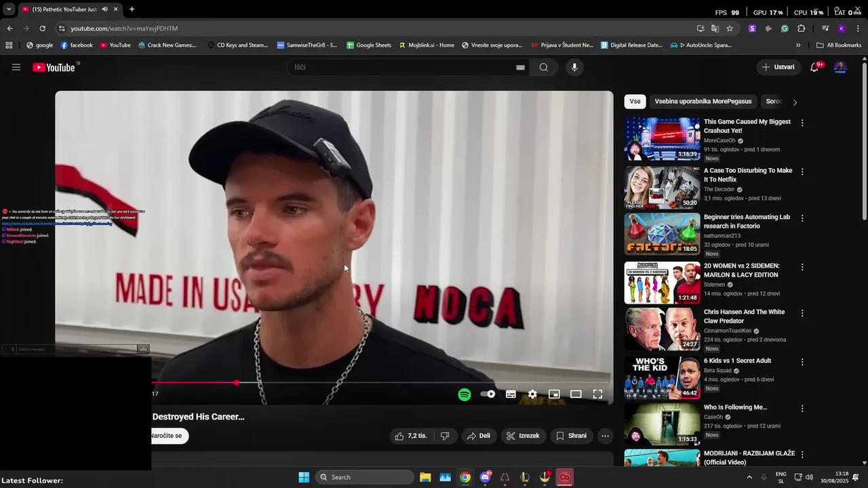Screen dimensions: 868x488
Task: Open thumbnail of This Game Caused My Biggest Crashout
Action: [662, 139]
